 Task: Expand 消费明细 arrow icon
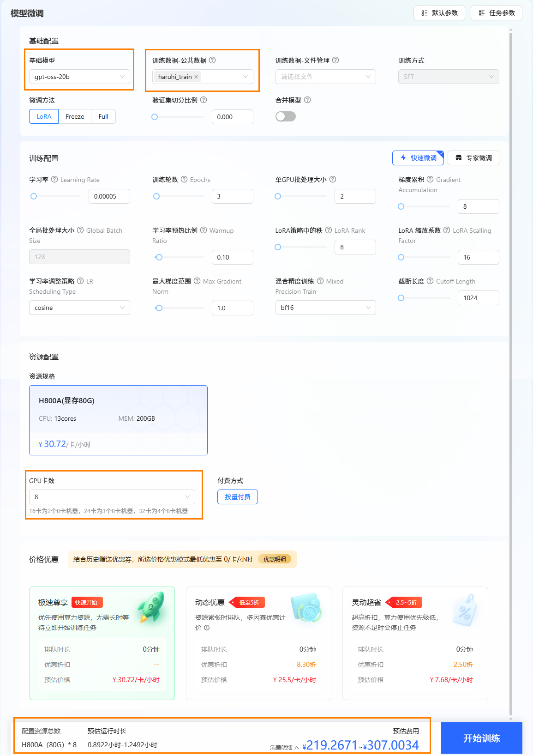(x=297, y=747)
